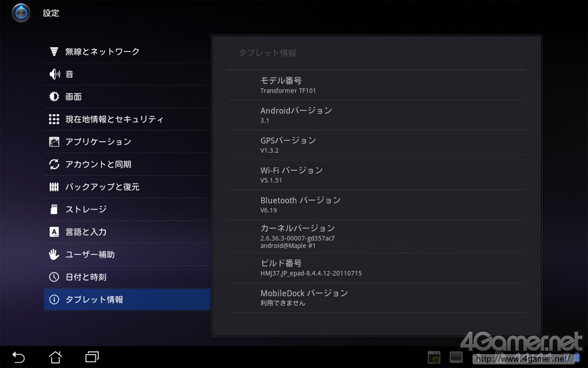Click the 日付と時刻 clock icon

54,277
